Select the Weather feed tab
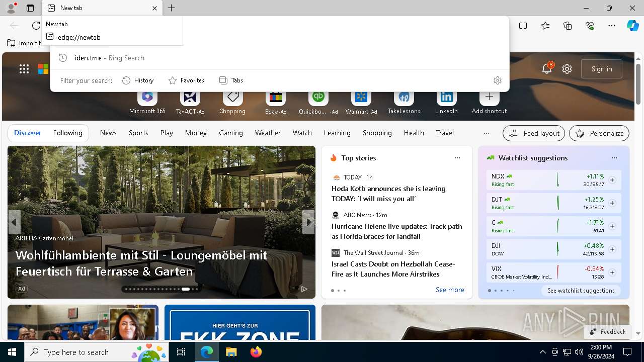The width and height of the screenshot is (644, 362). click(x=268, y=133)
